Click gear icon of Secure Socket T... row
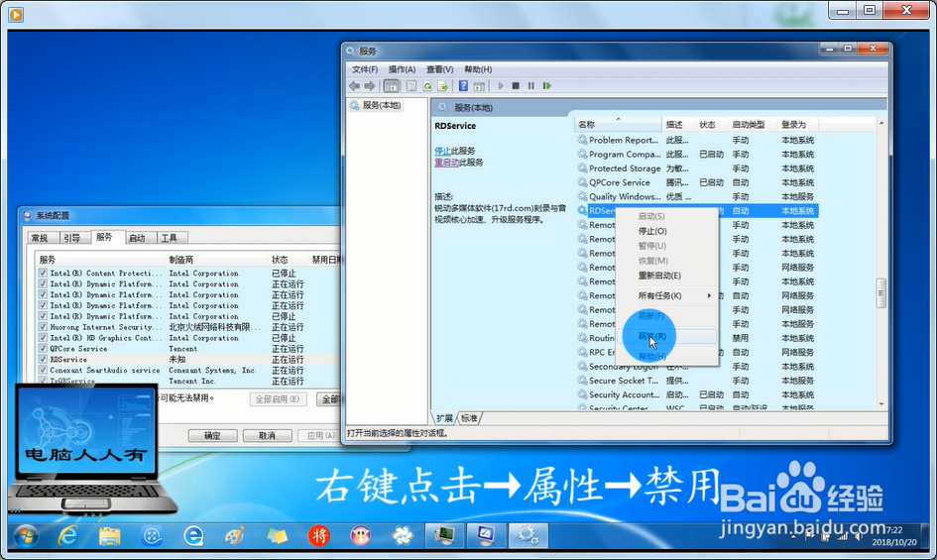This screenshot has width=937, height=560. tap(582, 381)
